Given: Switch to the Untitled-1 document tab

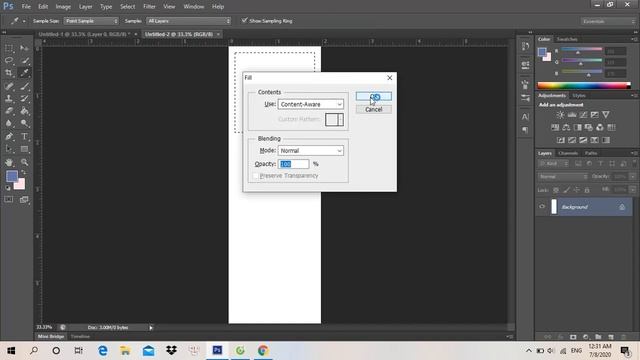Looking at the screenshot, I should 84,34.
